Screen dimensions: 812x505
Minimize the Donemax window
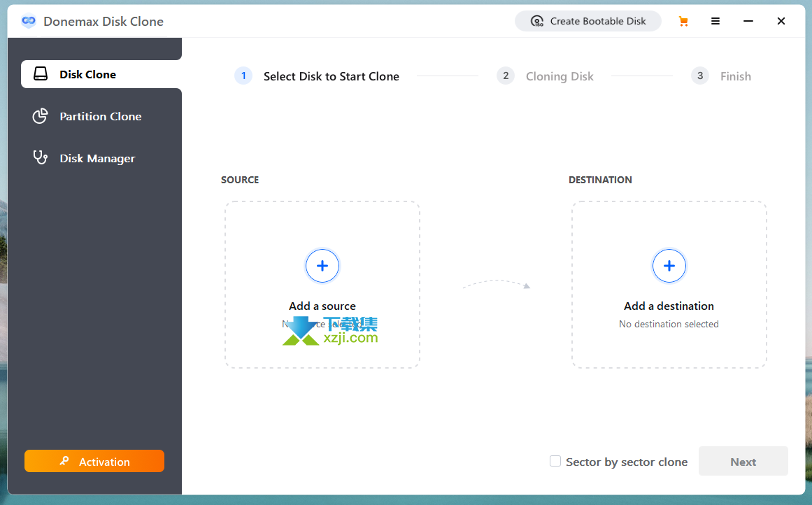[748, 21]
